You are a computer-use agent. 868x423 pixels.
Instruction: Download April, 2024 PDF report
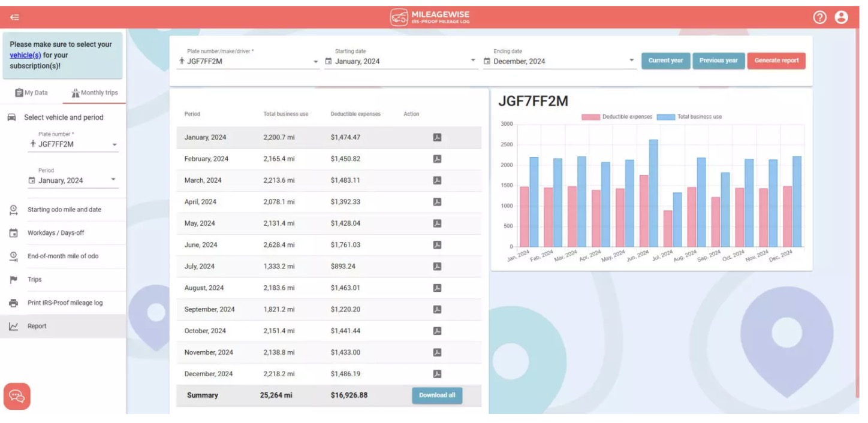pos(437,202)
